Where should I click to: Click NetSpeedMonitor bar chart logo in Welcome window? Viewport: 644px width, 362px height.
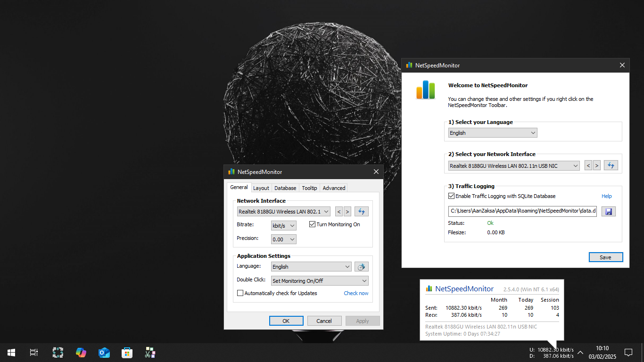point(425,90)
